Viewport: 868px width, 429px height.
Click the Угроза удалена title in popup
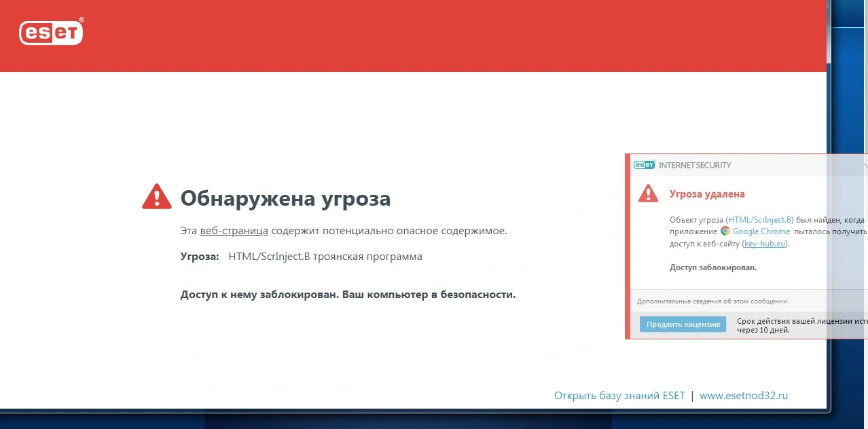pos(707,194)
